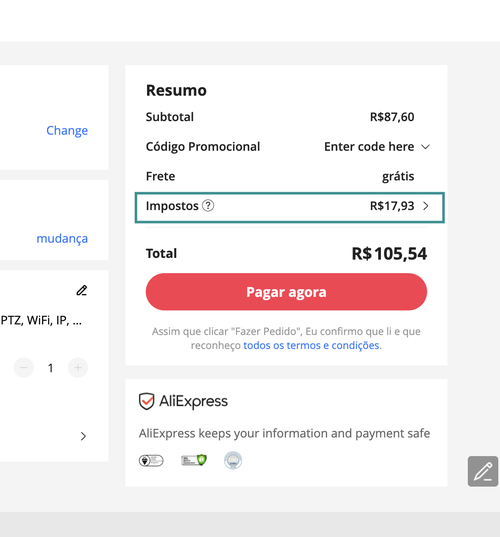Click the gray floating edit note icon
The width and height of the screenshot is (500, 537).
point(483,471)
